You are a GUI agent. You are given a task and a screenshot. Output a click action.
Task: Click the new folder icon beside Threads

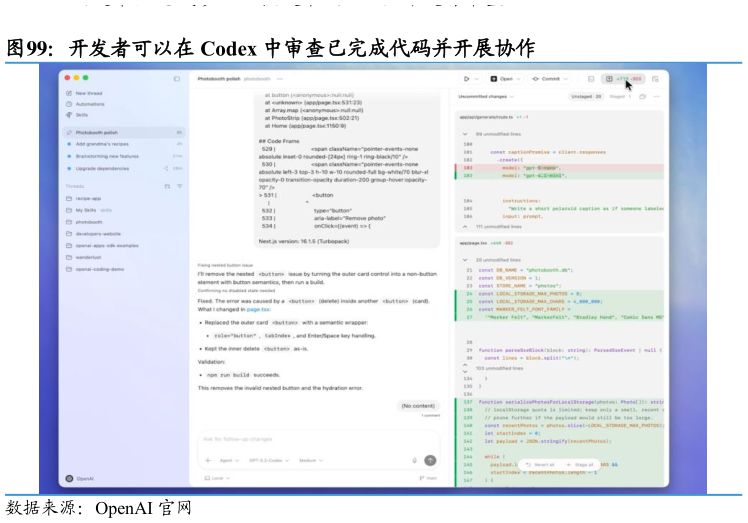(167, 186)
